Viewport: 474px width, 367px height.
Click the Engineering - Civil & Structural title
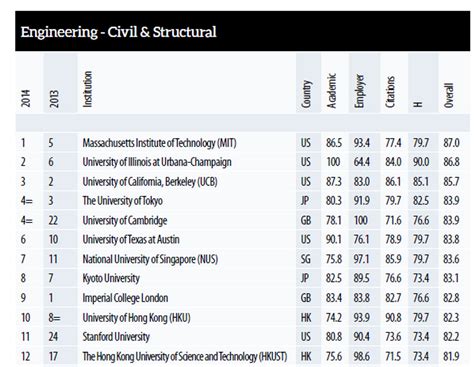[118, 32]
